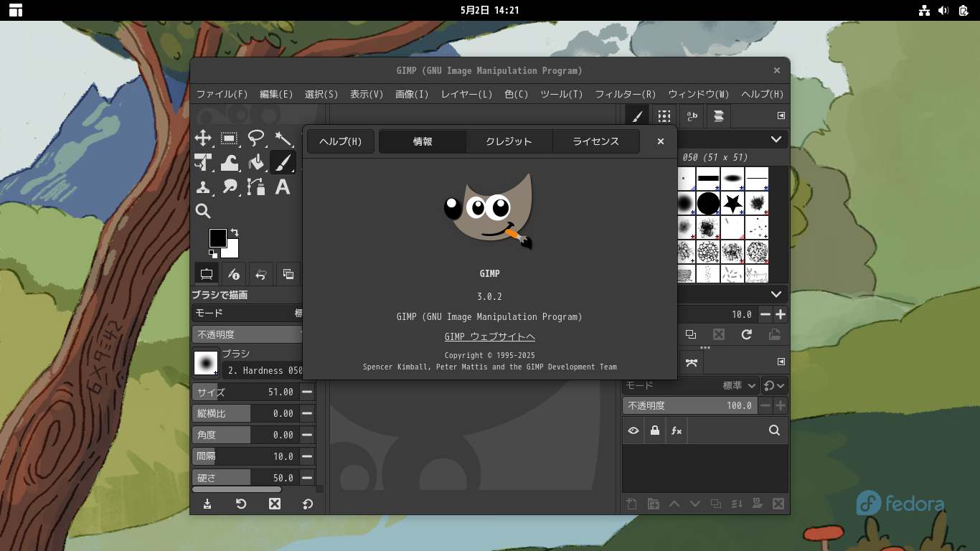Select the Clone stamp tool

203,187
